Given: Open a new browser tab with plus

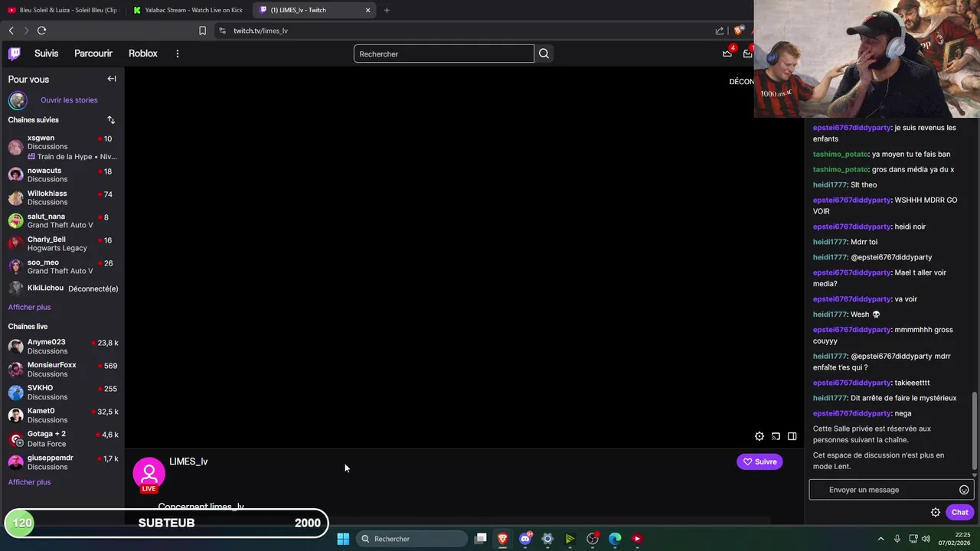Looking at the screenshot, I should coord(387,10).
